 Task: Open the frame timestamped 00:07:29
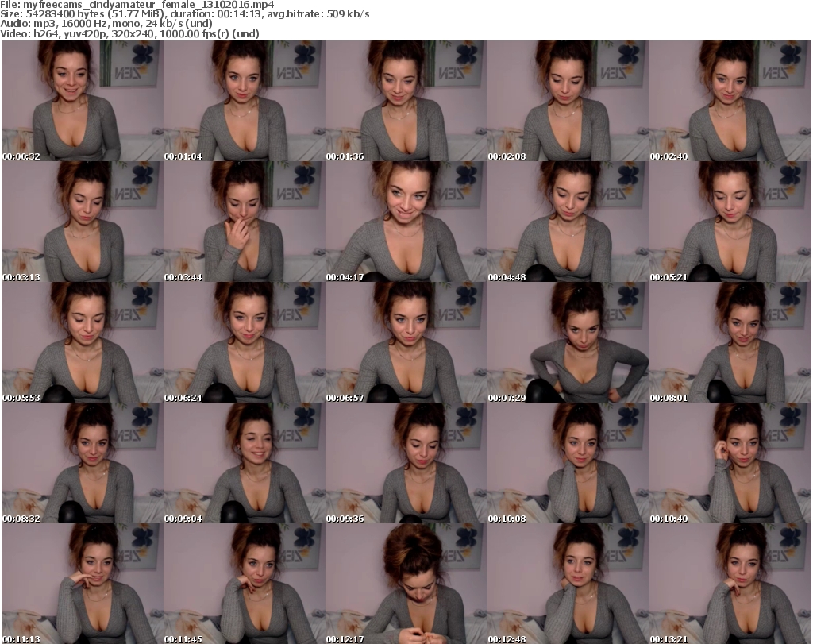click(568, 342)
